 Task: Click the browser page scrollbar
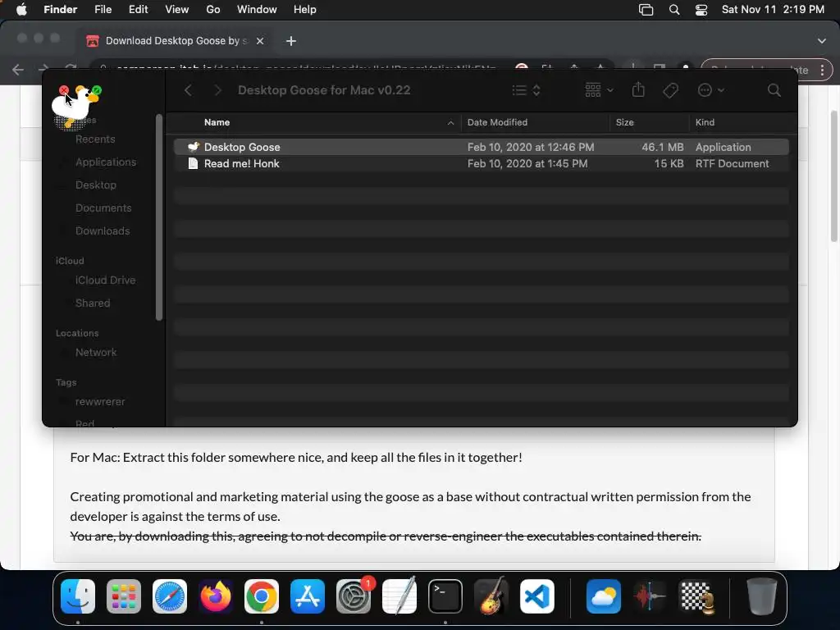click(834, 176)
